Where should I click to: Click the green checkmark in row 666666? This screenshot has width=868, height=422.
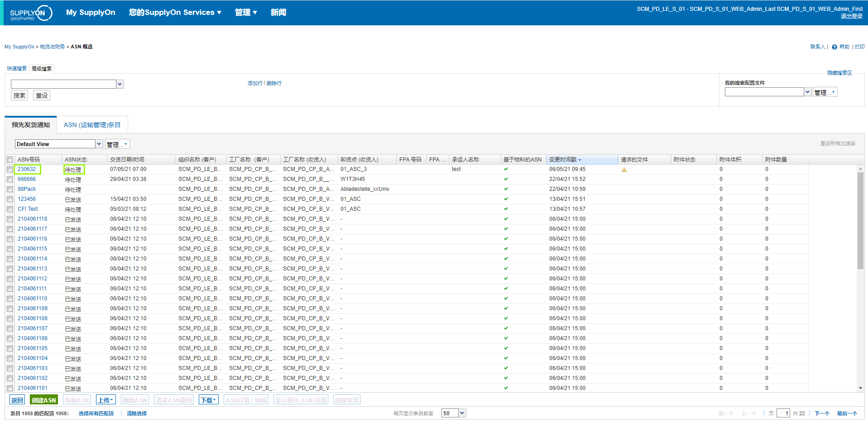coord(506,179)
